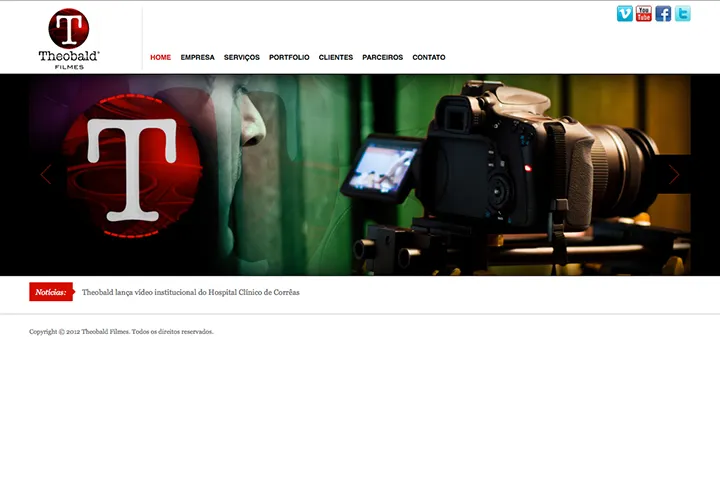Click the big red T emblem in banner
The width and height of the screenshot is (720, 496).
click(x=132, y=166)
